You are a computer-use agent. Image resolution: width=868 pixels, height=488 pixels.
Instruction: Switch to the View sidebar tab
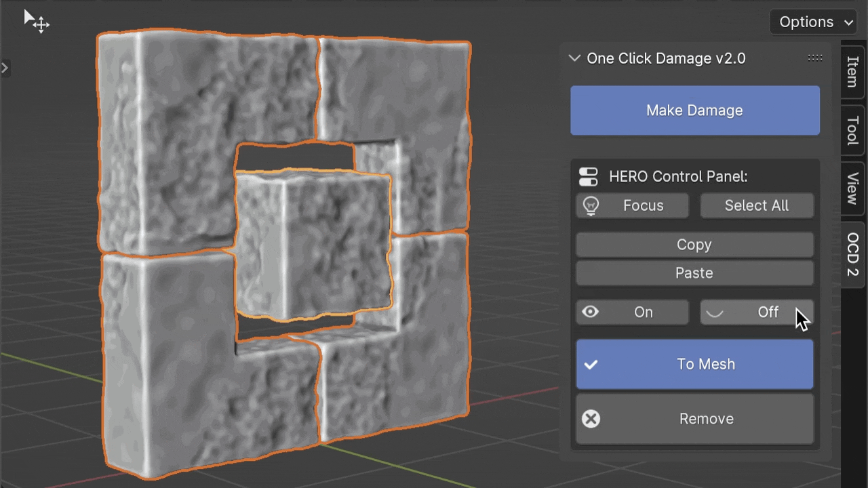point(853,188)
